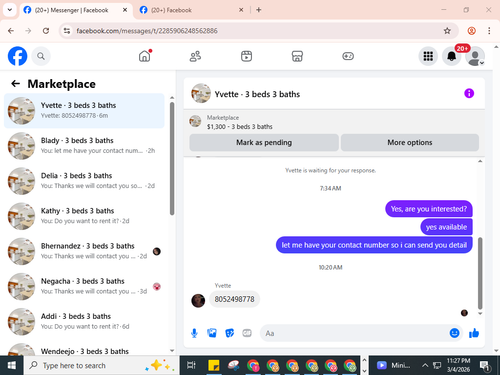Show hidden system tray icons chevron
The width and height of the screenshot is (500, 375).
(425, 366)
